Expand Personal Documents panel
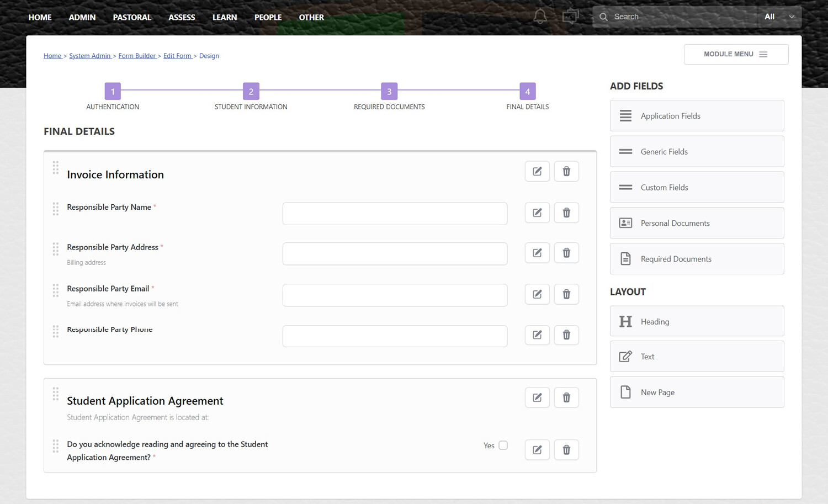This screenshot has height=504, width=828. click(x=697, y=223)
